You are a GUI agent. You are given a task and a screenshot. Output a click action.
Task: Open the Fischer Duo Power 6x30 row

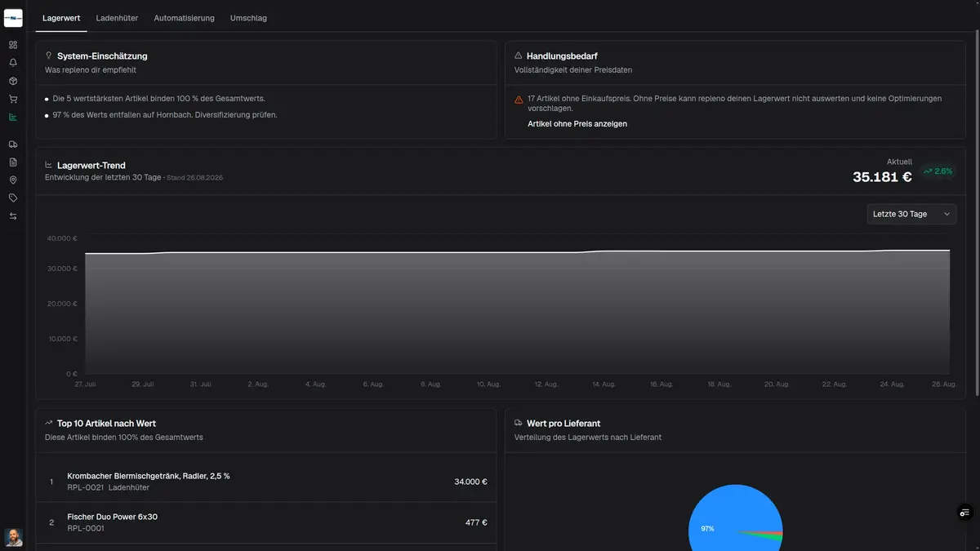[x=266, y=522]
